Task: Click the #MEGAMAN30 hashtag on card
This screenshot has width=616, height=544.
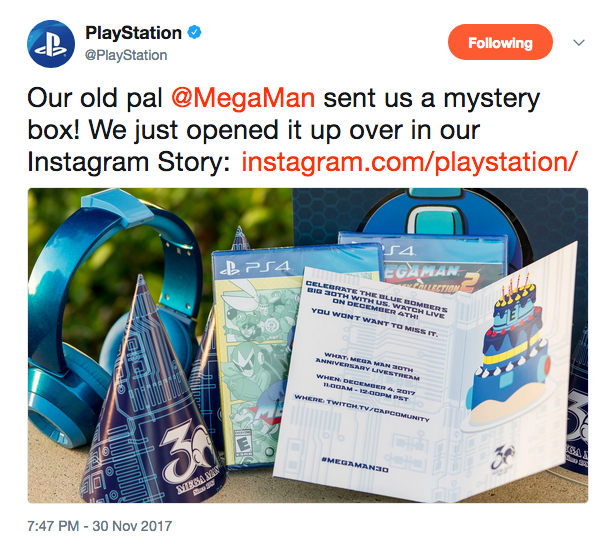Action: [x=355, y=465]
